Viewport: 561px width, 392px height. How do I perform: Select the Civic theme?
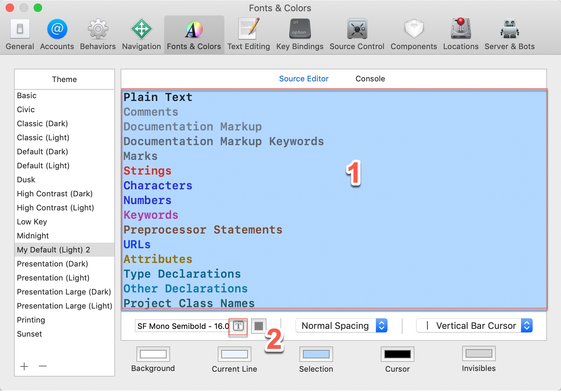pos(65,109)
